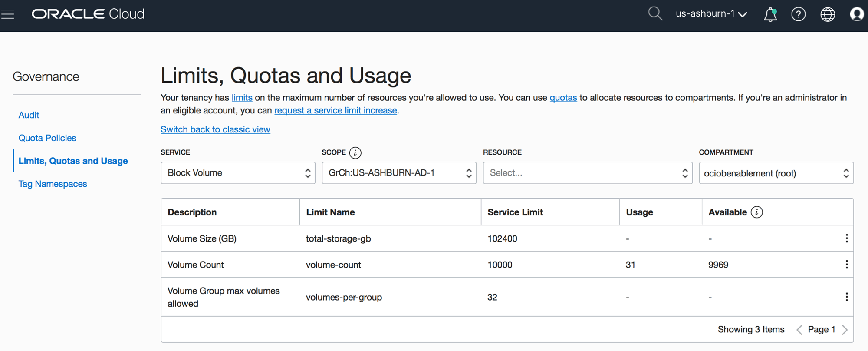Click the Page 1 indicator

click(822, 329)
